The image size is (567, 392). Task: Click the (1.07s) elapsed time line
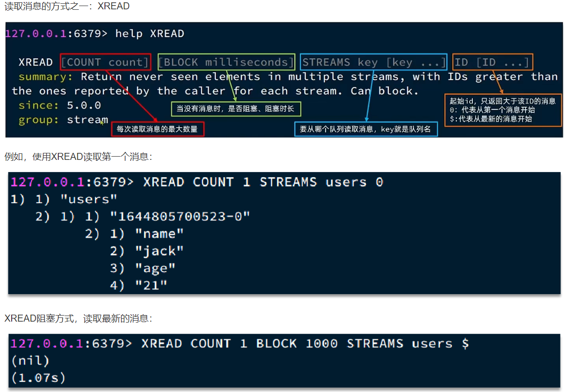tap(38, 378)
